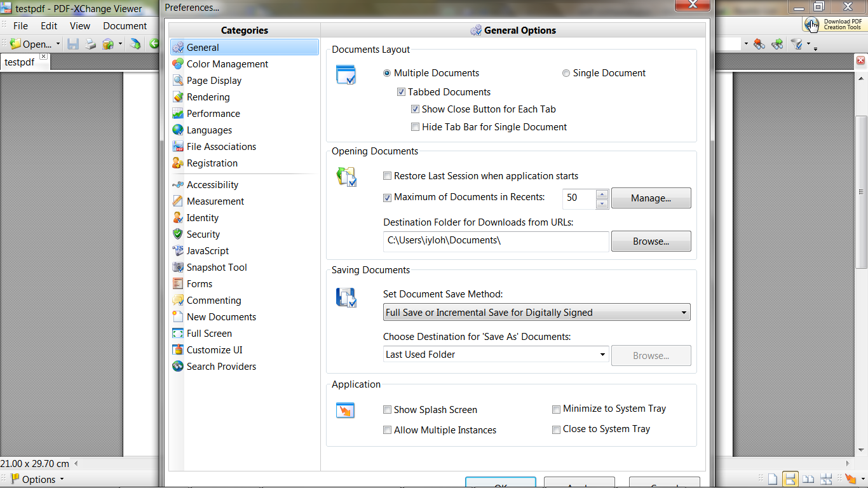868x488 pixels.
Task: Click the email document icon in the toolbar
Action: pyautogui.click(x=108, y=44)
